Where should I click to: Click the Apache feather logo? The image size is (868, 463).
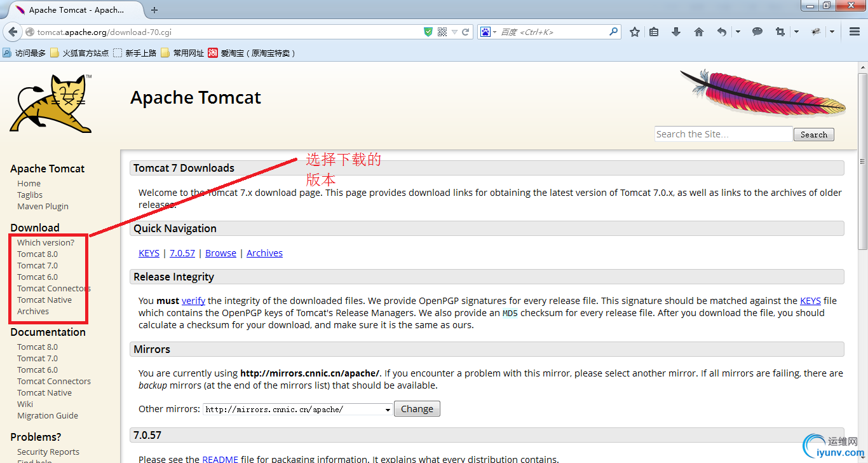763,93
